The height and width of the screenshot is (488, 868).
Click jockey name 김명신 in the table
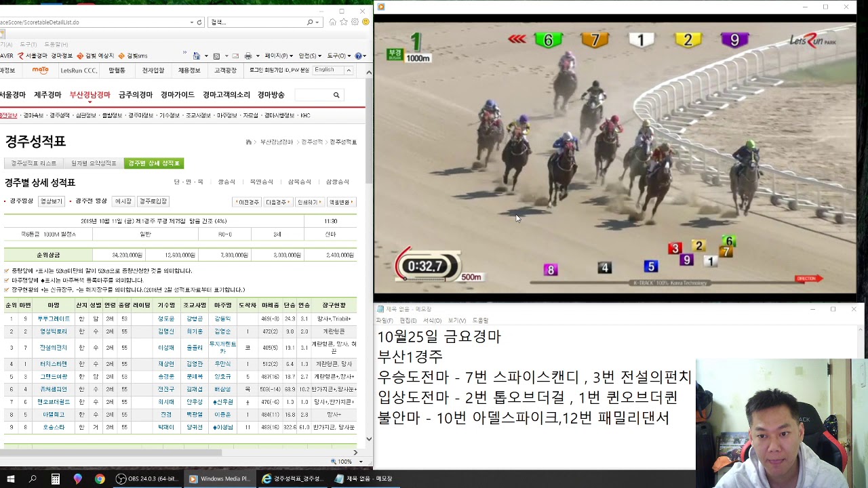(165, 331)
